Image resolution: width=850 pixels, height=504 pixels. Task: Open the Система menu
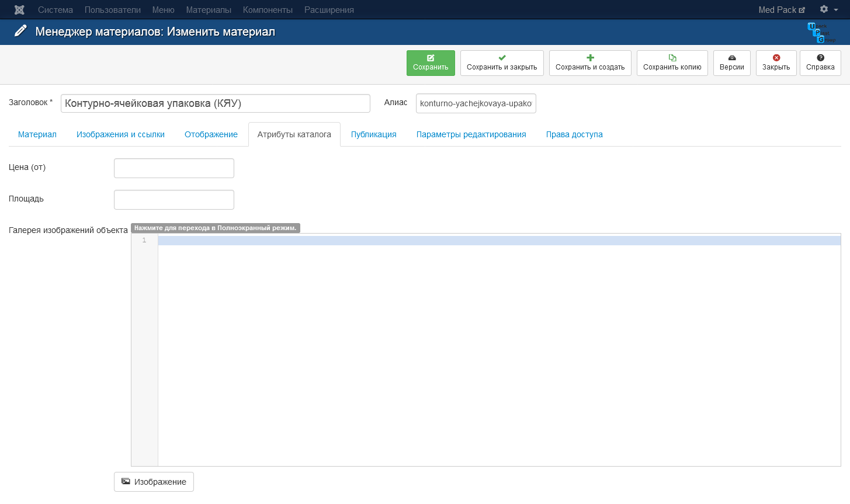55,10
